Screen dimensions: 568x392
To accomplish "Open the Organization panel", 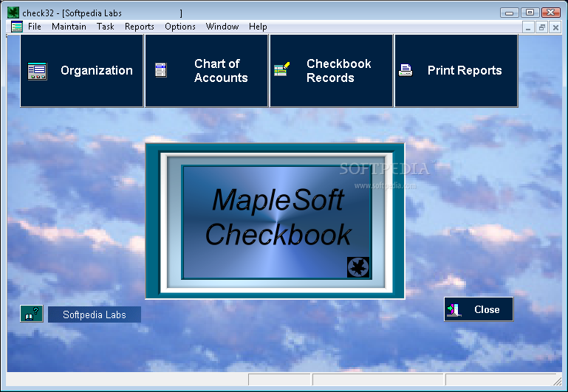I will (x=82, y=71).
